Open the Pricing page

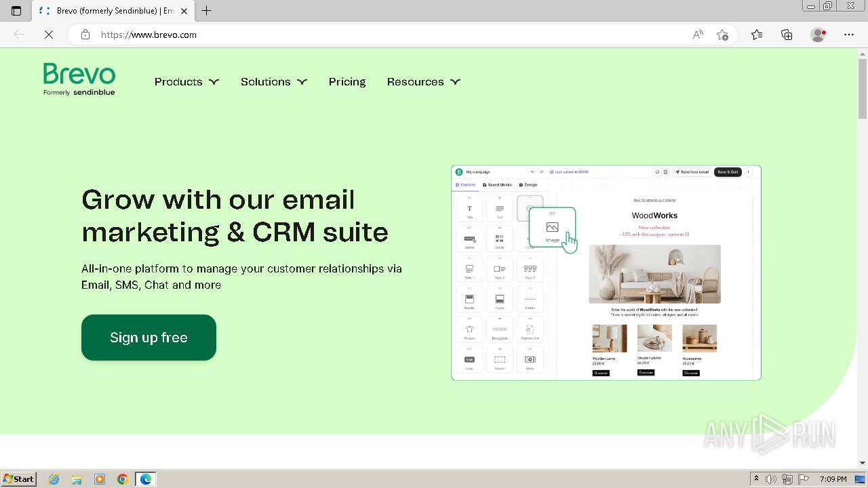(x=347, y=81)
